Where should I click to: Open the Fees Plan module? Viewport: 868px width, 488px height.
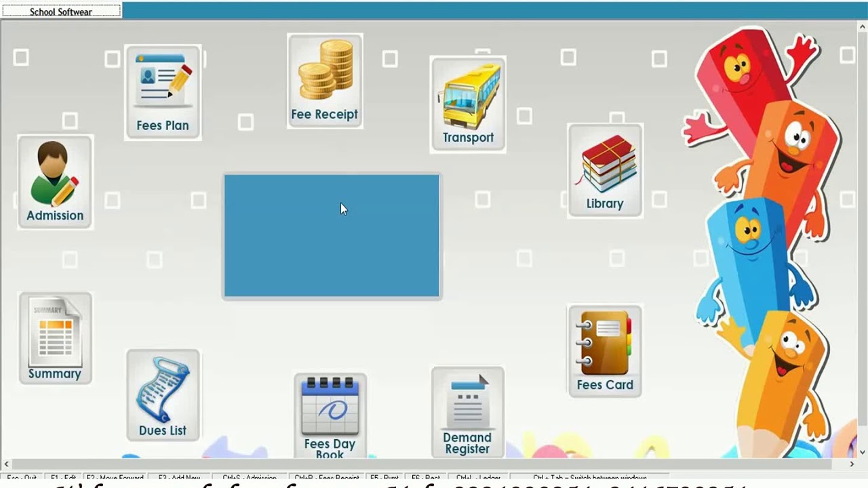(x=163, y=92)
